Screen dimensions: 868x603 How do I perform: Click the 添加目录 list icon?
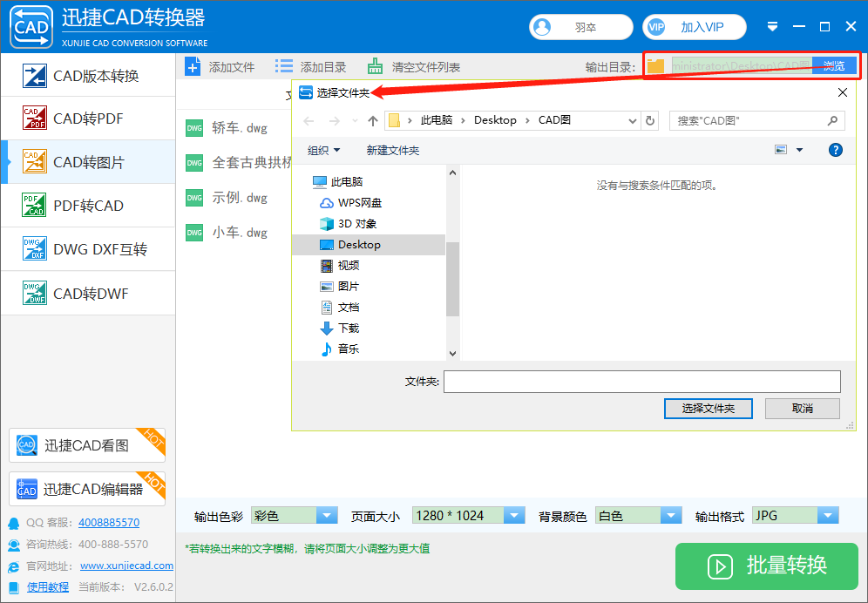click(284, 66)
